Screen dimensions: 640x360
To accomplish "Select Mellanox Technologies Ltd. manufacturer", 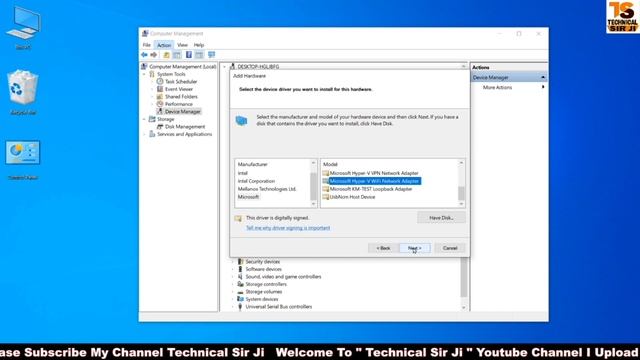I will point(267,189).
